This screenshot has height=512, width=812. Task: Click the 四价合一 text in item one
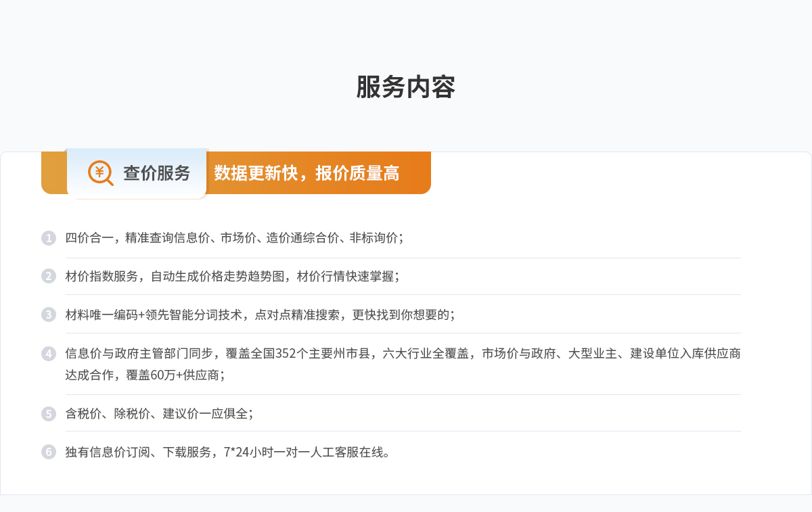click(89, 238)
